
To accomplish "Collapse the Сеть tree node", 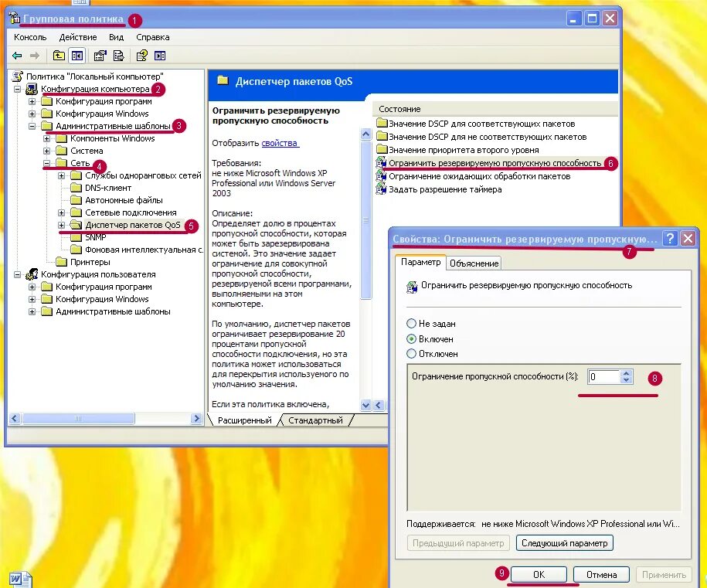I will point(47,163).
